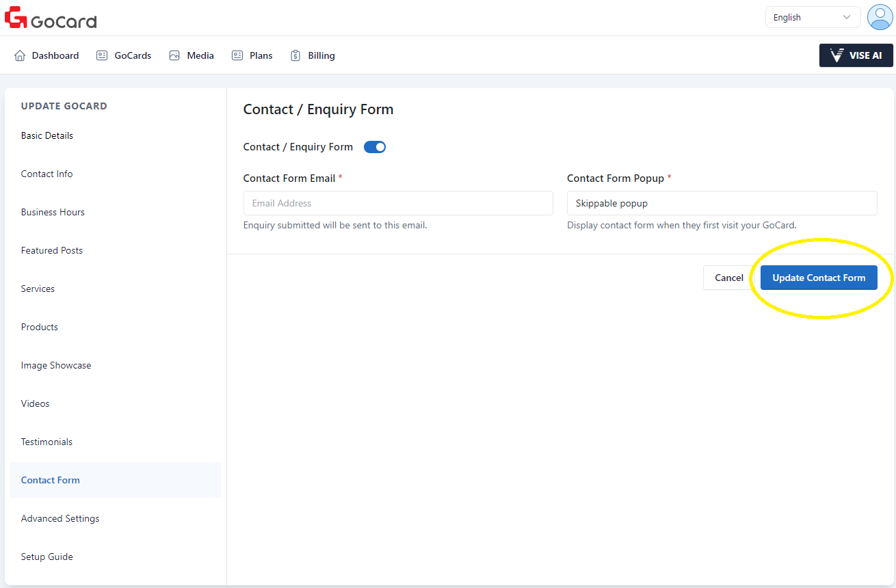Open the user profile avatar
The width and height of the screenshot is (896, 588).
[x=880, y=17]
